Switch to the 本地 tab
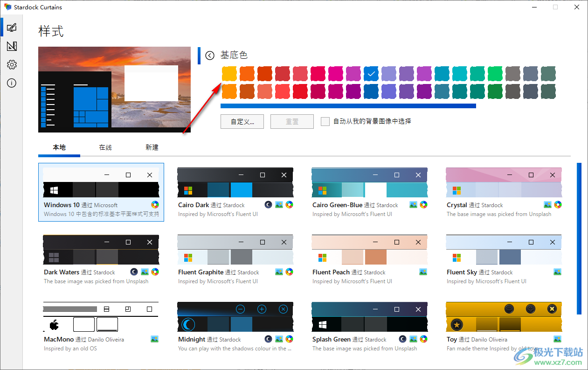 tap(59, 147)
